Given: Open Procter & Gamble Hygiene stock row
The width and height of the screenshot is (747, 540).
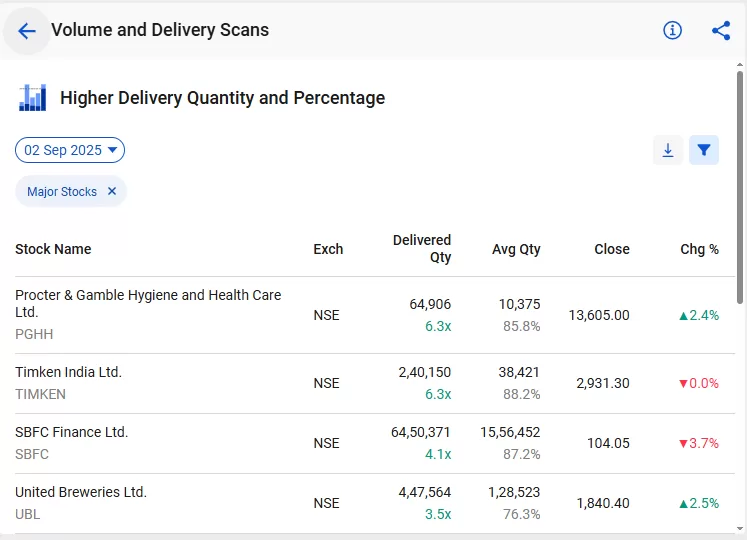Looking at the screenshot, I should pos(374,315).
